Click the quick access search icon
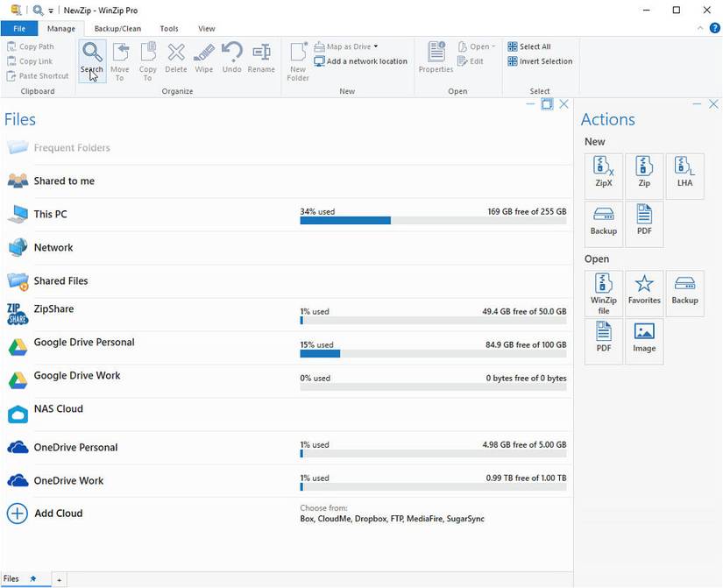The image size is (723, 588). tap(38, 10)
